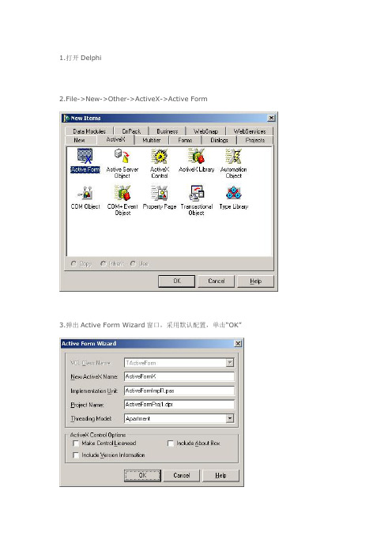
Task: Choose the Active Server Object icon
Action: pyautogui.click(x=122, y=156)
